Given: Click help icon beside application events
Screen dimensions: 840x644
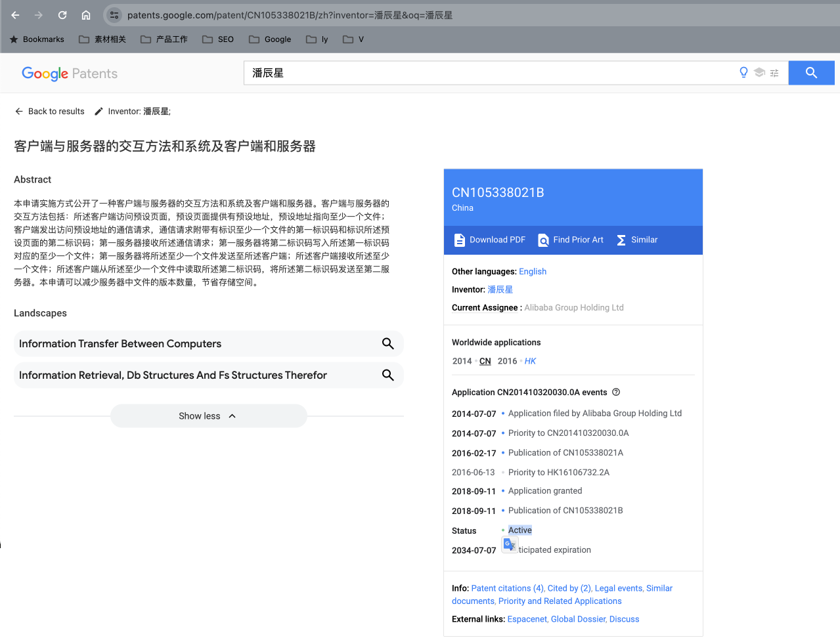Looking at the screenshot, I should [616, 393].
